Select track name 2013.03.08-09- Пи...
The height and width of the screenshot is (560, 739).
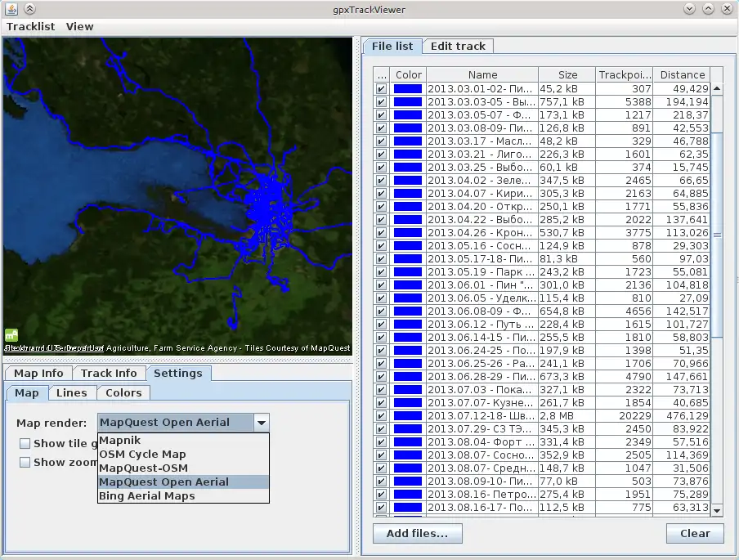[482, 128]
